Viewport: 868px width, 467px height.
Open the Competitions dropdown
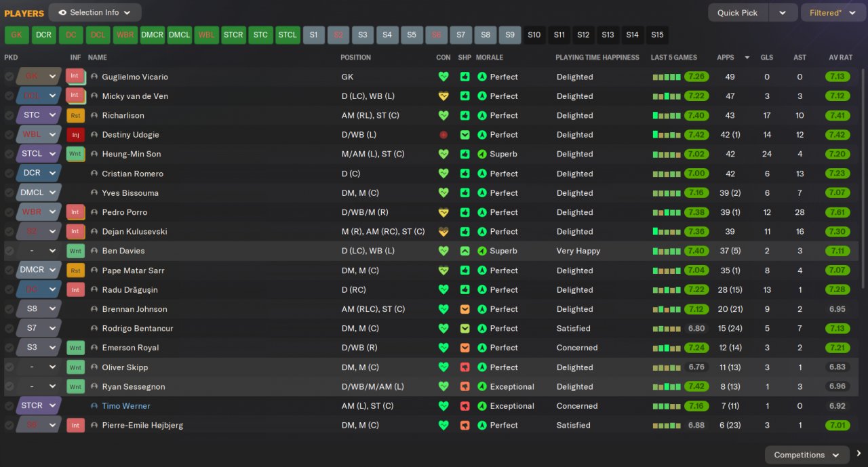tap(807, 455)
